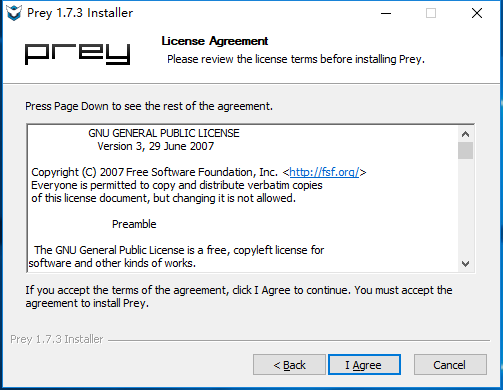The width and height of the screenshot is (503, 390).
Task: Click the prey logo in the header
Action: coord(77,54)
